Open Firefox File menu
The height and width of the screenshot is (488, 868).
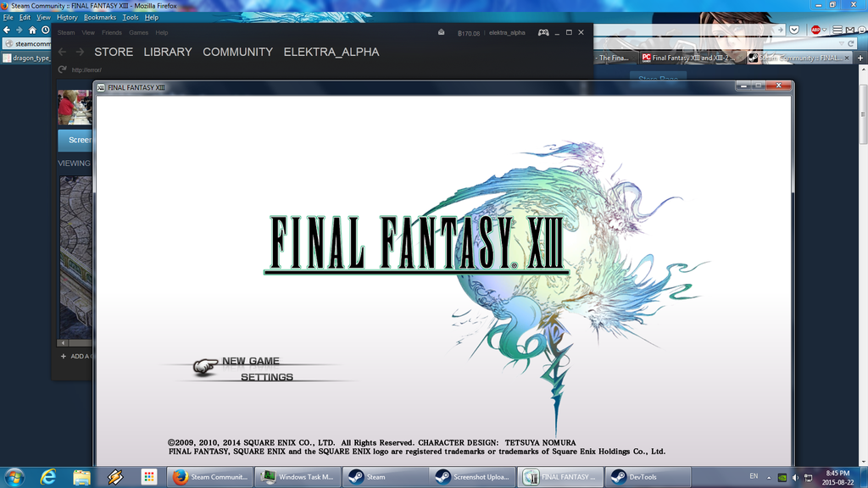[x=8, y=18]
